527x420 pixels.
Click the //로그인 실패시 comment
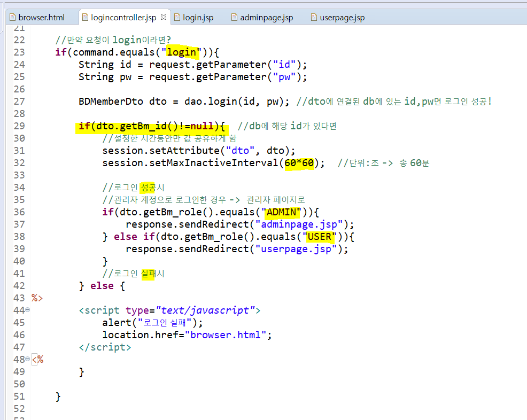click(x=134, y=274)
